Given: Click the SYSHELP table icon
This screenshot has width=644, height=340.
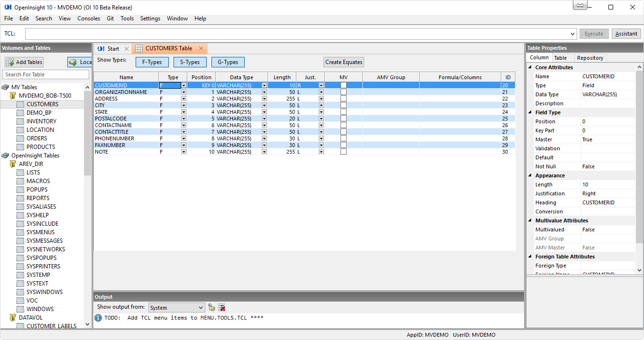Looking at the screenshot, I should click(20, 215).
